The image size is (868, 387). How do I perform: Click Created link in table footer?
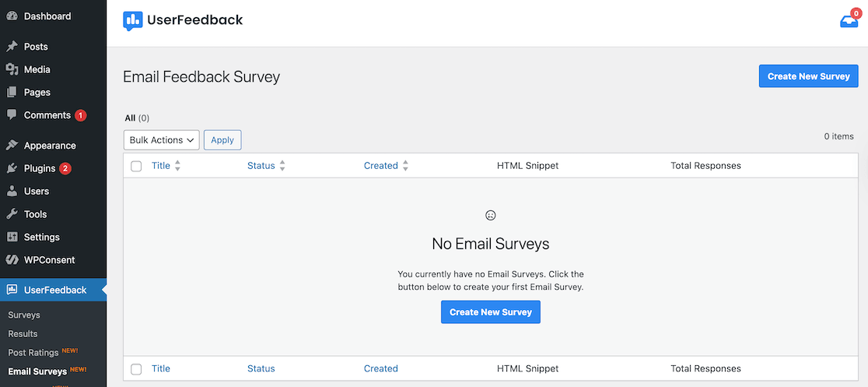[x=381, y=369]
